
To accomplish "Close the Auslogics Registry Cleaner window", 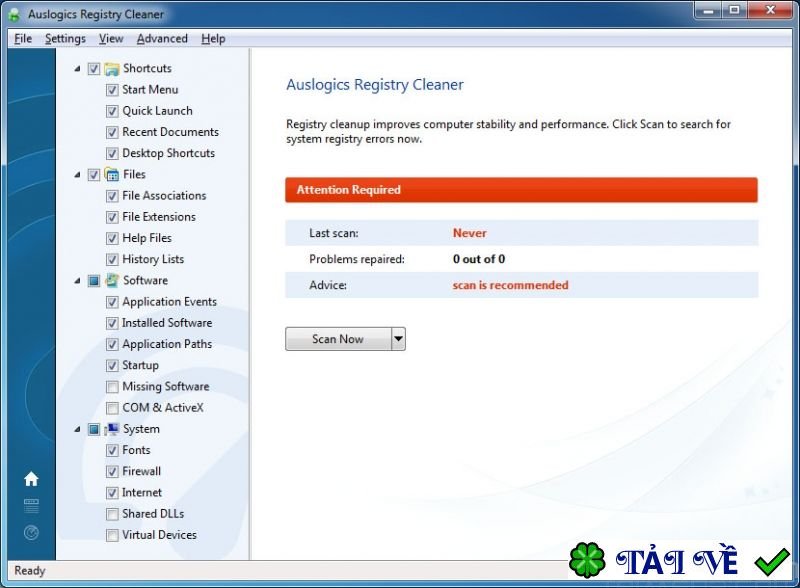I will tap(771, 10).
